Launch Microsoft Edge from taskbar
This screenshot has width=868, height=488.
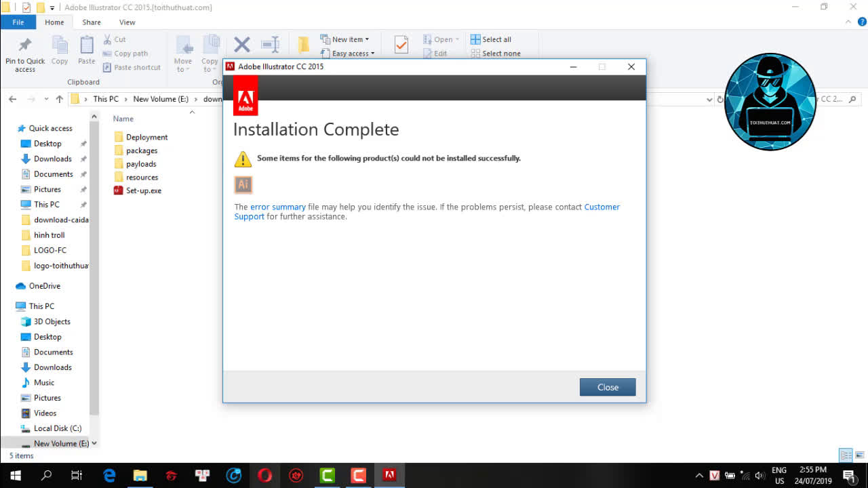pyautogui.click(x=109, y=475)
